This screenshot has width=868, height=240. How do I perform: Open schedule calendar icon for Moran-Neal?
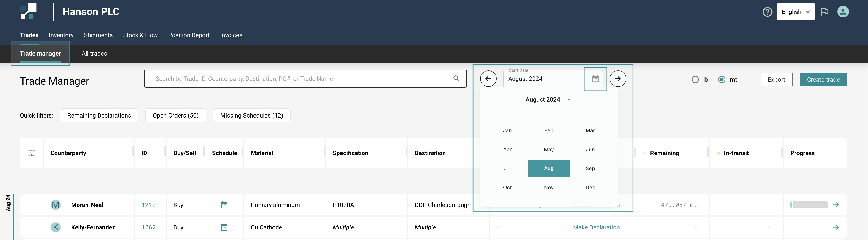click(x=224, y=205)
